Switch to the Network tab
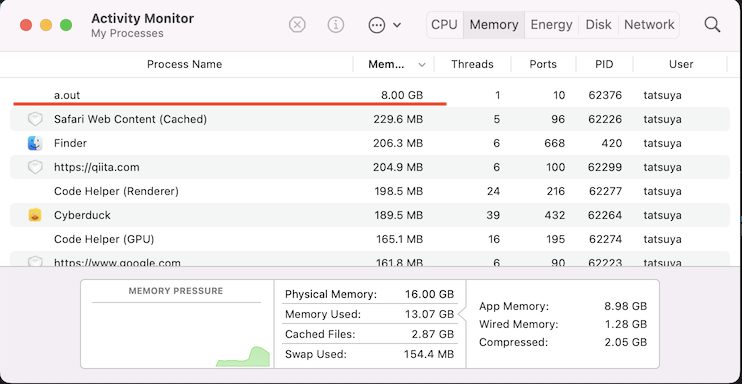The width and height of the screenshot is (742, 384). tap(649, 25)
